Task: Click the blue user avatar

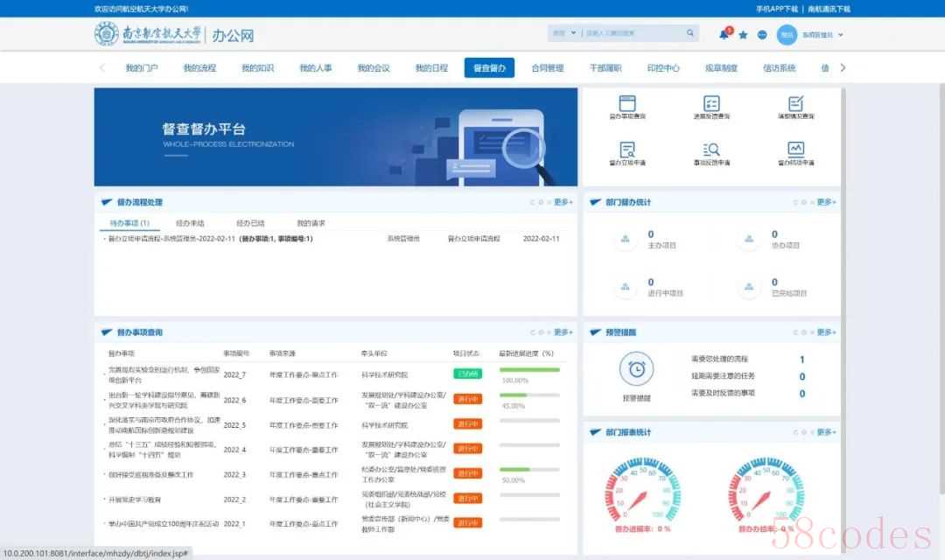Action: pyautogui.click(x=787, y=34)
